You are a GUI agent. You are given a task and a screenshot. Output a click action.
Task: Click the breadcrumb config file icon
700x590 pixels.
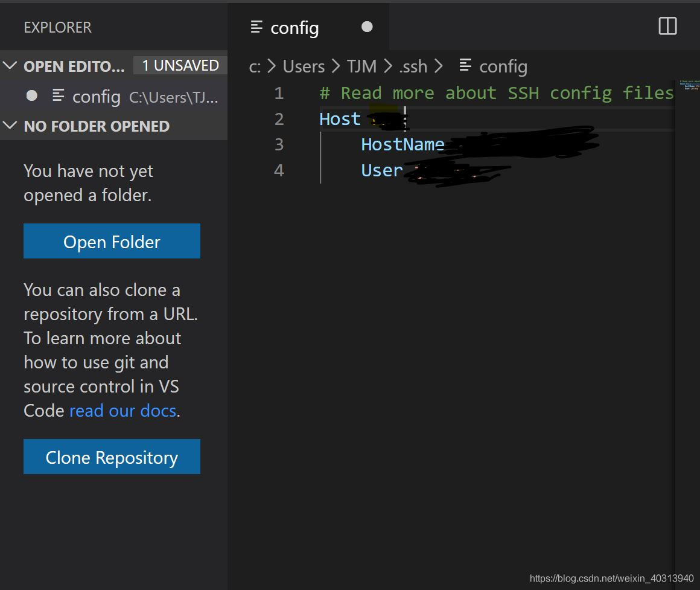(465, 66)
